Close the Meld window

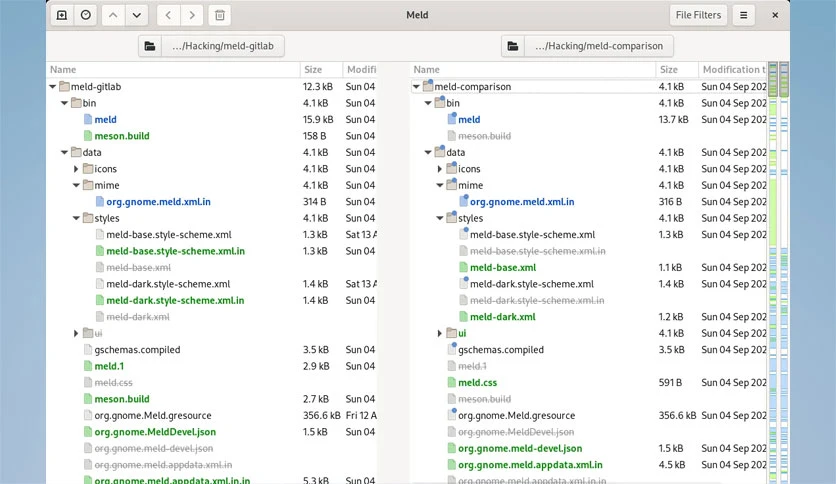pyautogui.click(x=775, y=15)
